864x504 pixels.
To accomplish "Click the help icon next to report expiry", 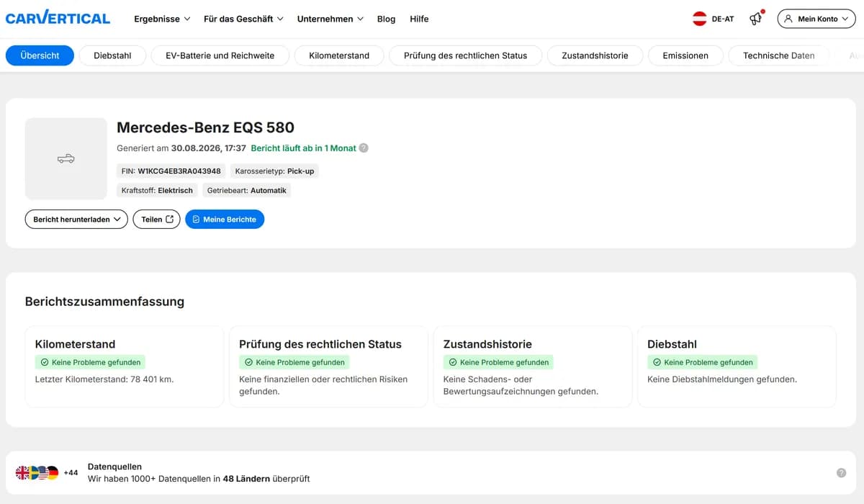I will 364,148.
